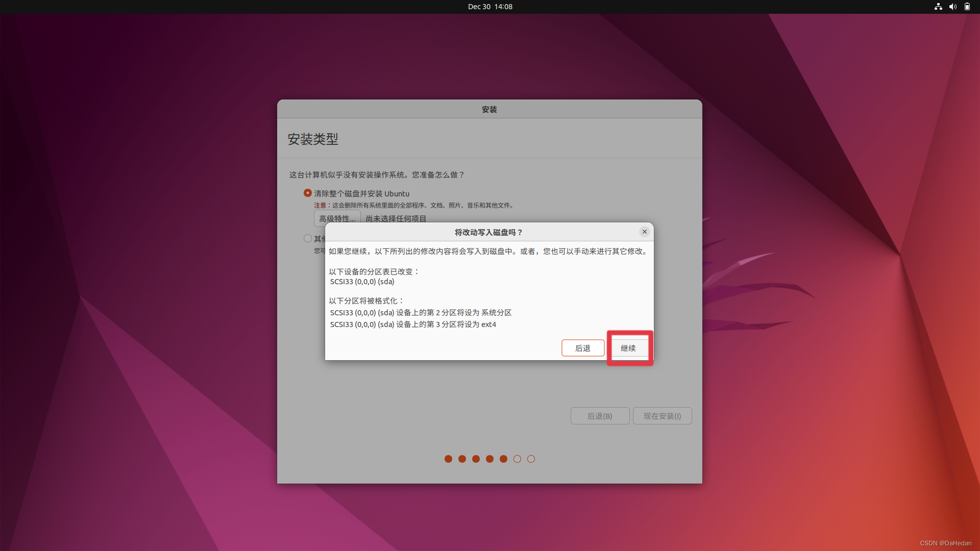Open the clock menu showing Dec 30 14:08
Screen dimensions: 980x551
[489, 7]
